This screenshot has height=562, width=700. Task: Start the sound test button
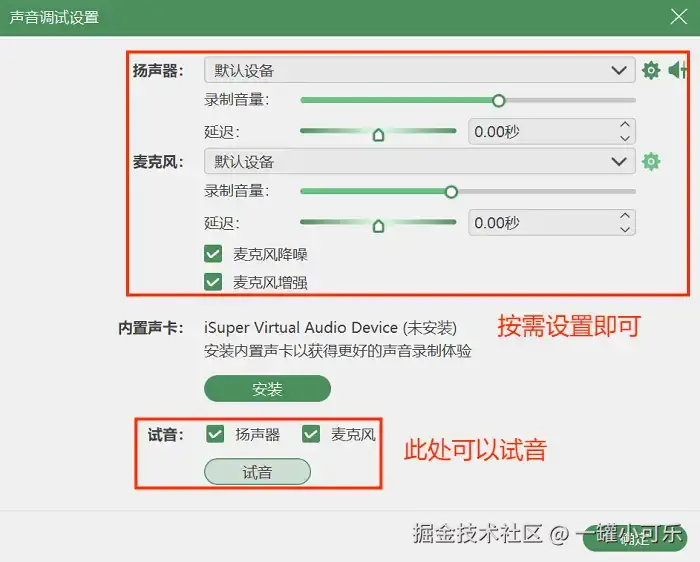coord(258,472)
